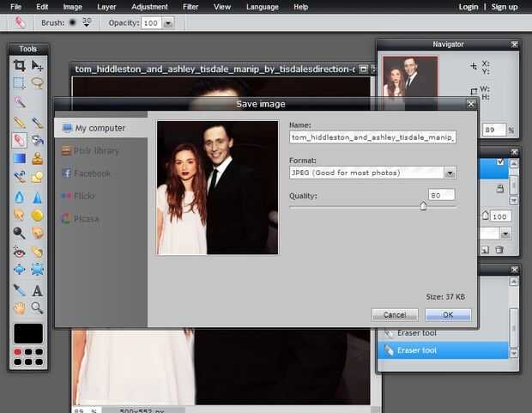Image resolution: width=532 pixels, height=413 pixels.
Task: Select the Zoom magnifier tool
Action: coord(37,308)
